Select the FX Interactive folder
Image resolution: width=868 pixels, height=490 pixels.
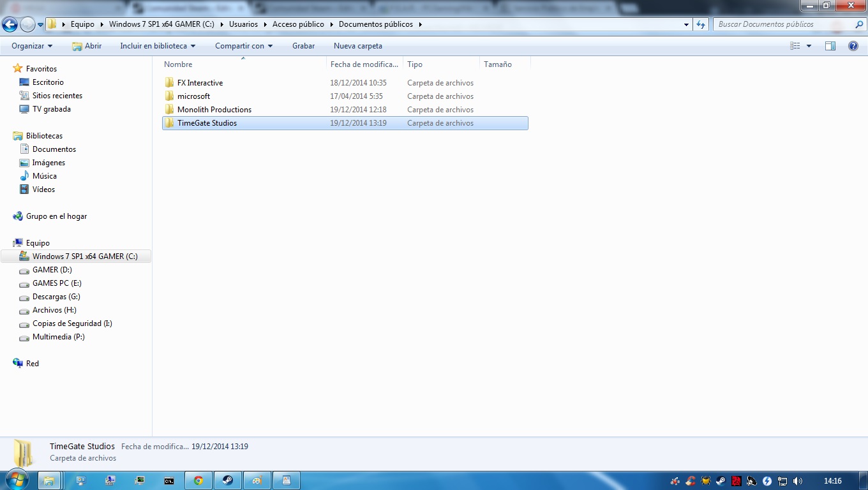(200, 83)
